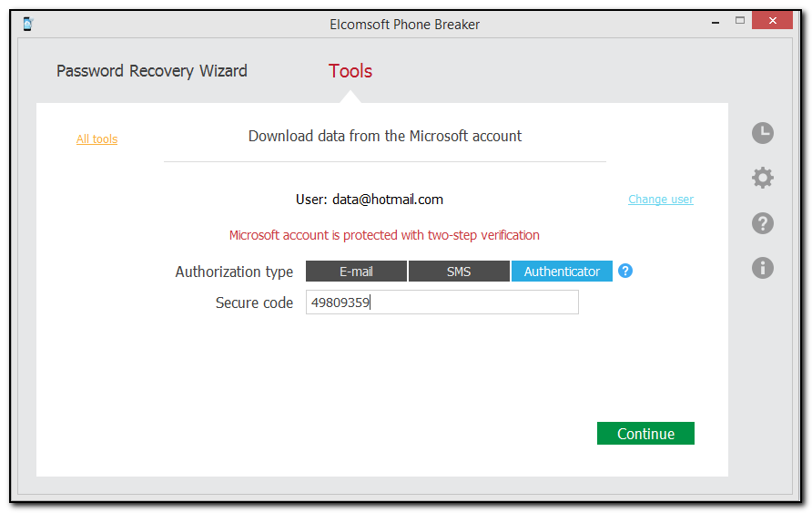Select Authenticator authorization type

[x=562, y=271]
